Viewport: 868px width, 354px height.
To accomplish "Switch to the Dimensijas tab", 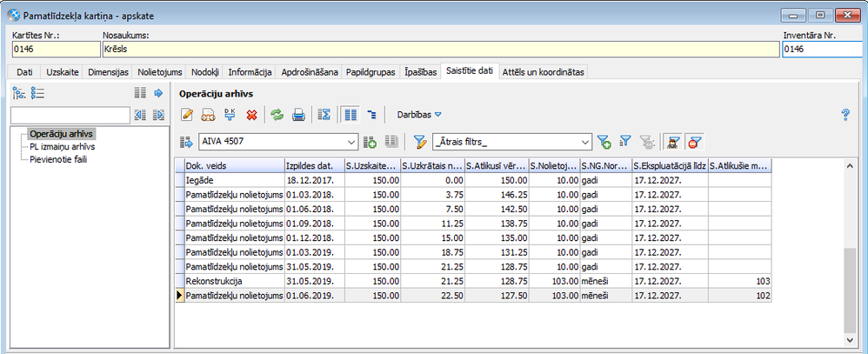I will coord(108,72).
